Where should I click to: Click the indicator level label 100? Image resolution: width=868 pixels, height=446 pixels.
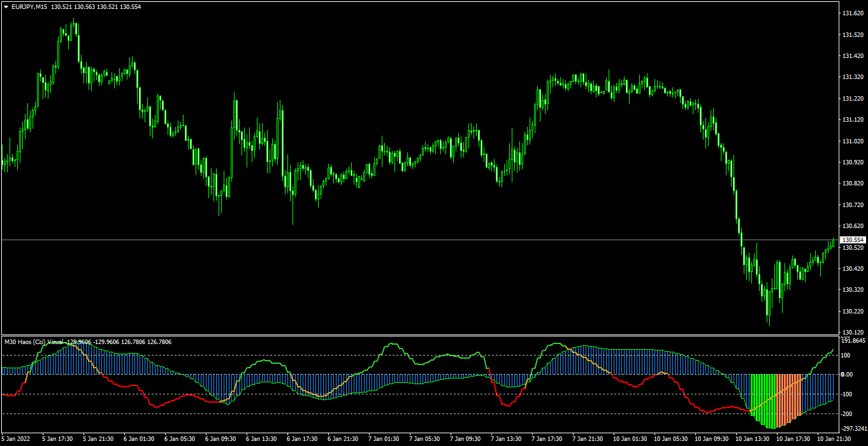tap(847, 355)
